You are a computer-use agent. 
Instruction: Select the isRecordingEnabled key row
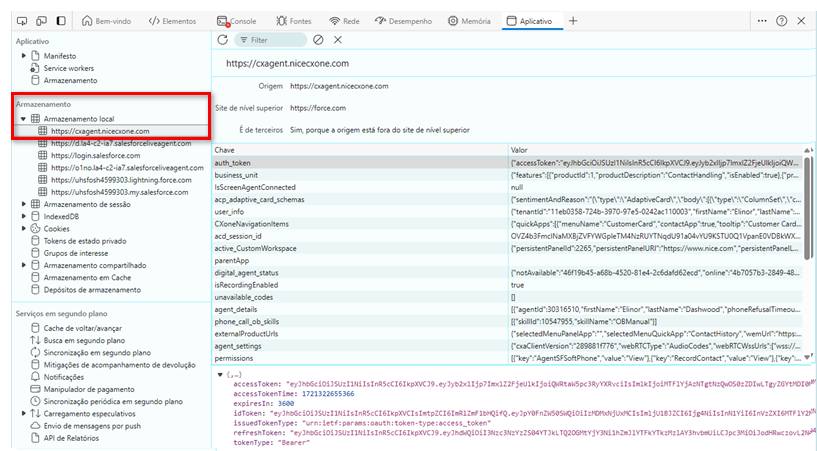coord(507,285)
